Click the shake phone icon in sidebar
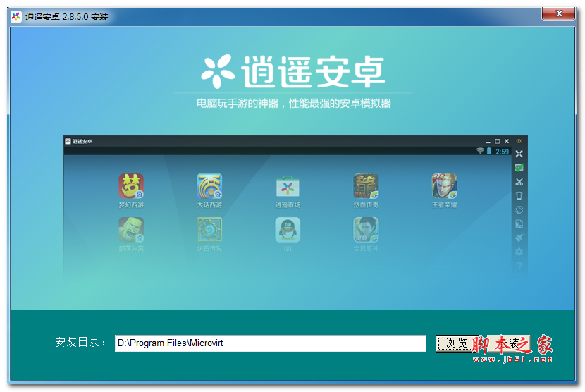This screenshot has width=585, height=392. (x=519, y=195)
